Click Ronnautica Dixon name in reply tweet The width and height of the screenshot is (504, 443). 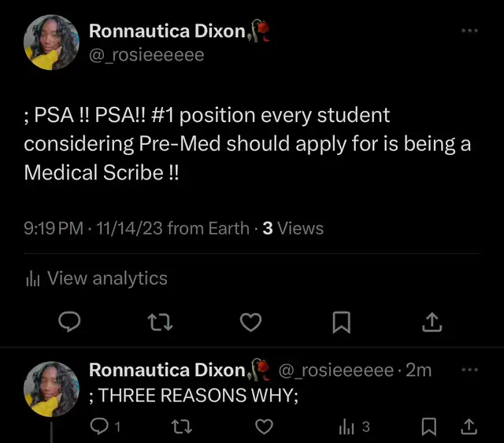pos(168,370)
